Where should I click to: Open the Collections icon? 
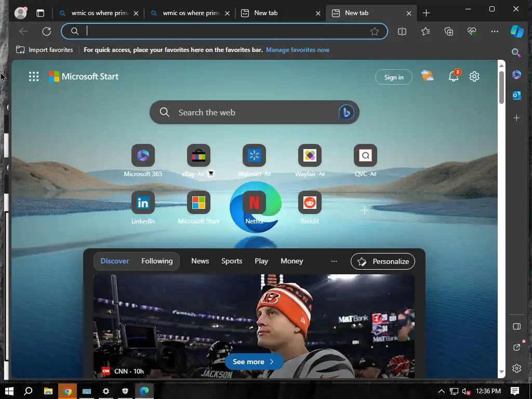click(448, 32)
